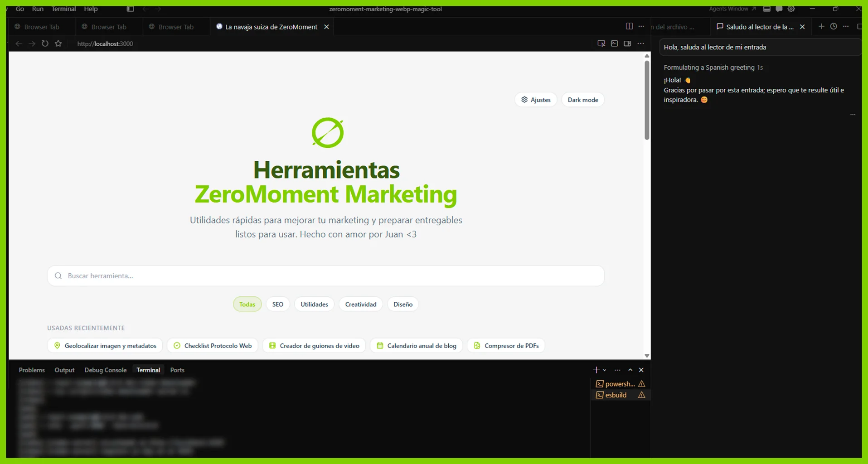Close the terminal panel
This screenshot has width=868, height=464.
641,370
